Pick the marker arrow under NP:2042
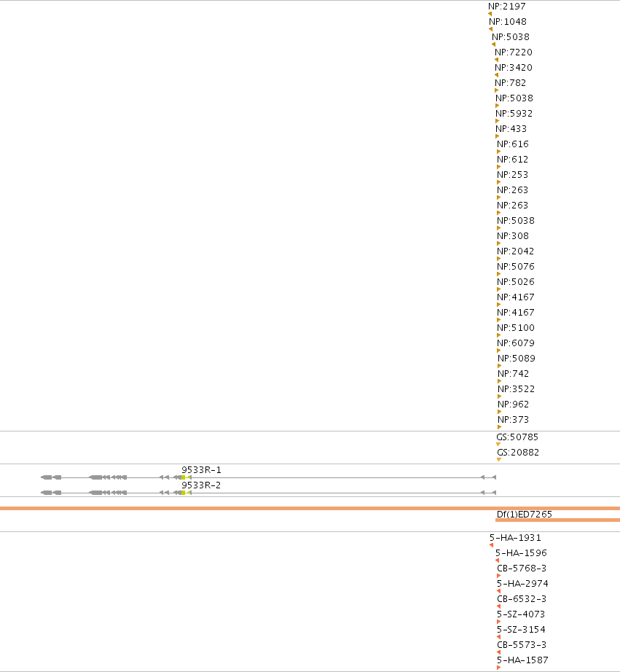Screen dimensions: 620x672 499,259
